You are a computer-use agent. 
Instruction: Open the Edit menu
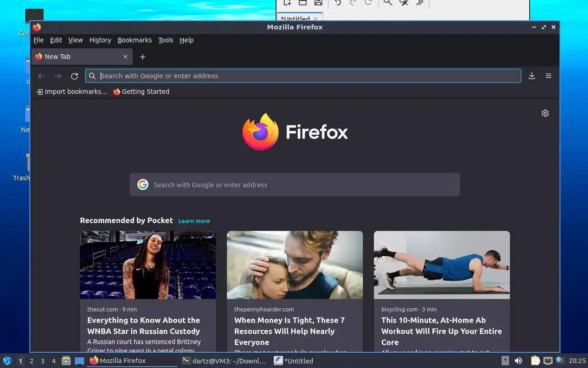click(56, 40)
